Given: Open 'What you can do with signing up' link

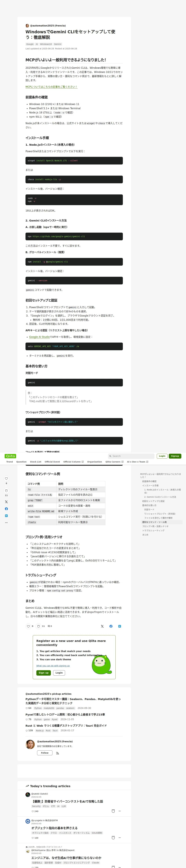Looking at the screenshot, I should [x=53, y=665].
